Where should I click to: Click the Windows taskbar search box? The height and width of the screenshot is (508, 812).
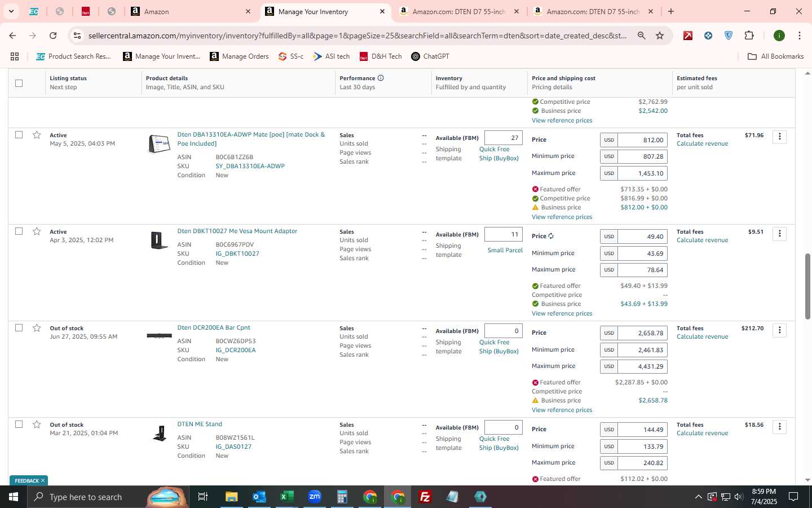pyautogui.click(x=107, y=497)
